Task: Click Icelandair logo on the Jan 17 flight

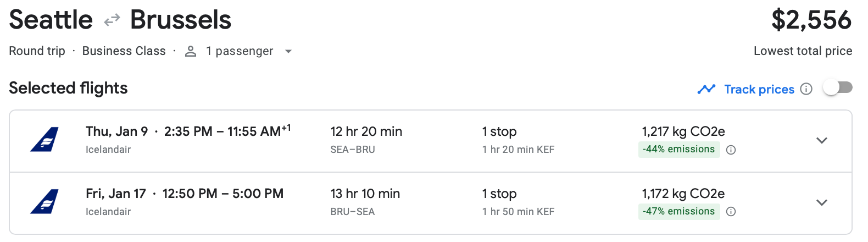Action: [44, 202]
